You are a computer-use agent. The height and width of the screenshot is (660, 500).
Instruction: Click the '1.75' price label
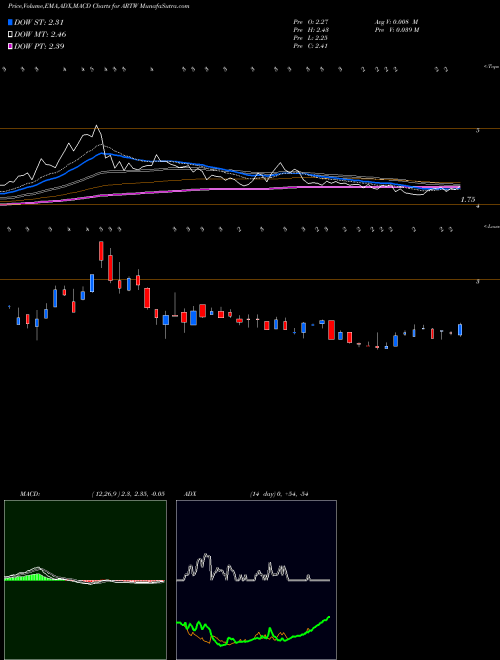(468, 200)
